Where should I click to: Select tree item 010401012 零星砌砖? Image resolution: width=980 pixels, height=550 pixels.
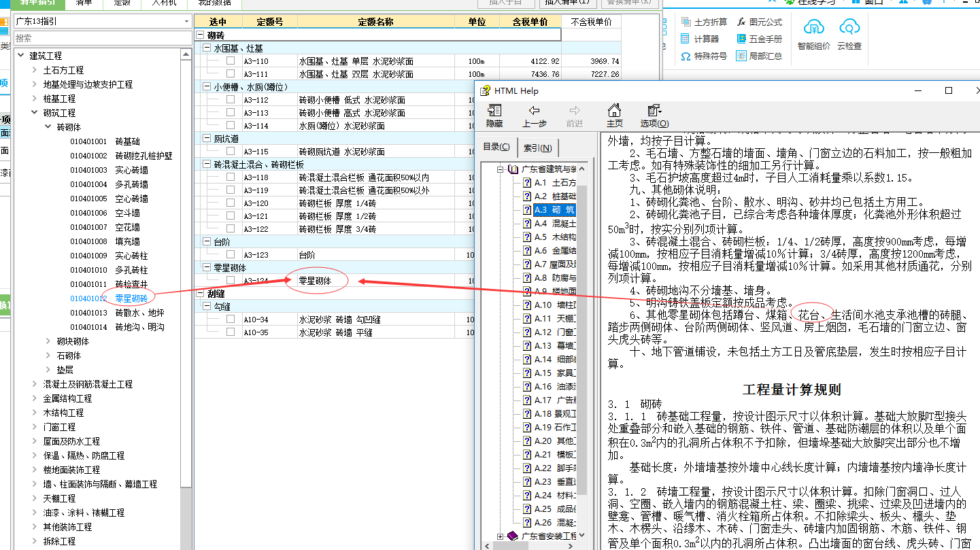(109, 298)
